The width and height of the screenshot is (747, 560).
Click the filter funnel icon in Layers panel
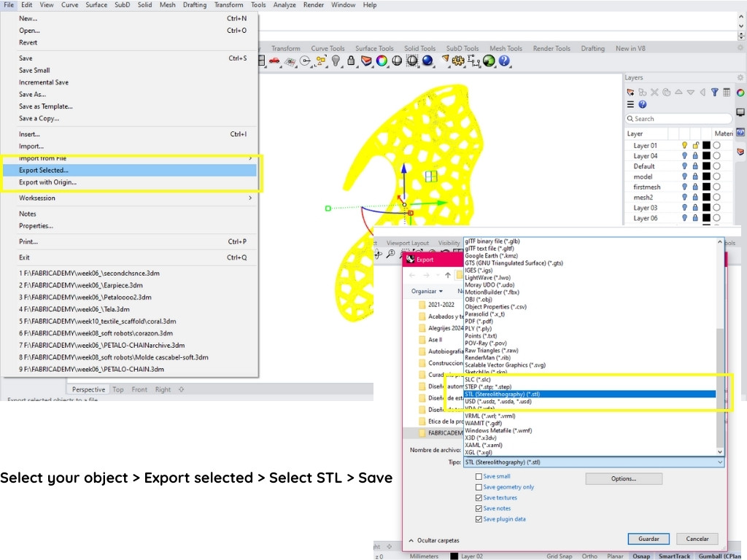click(x=715, y=93)
